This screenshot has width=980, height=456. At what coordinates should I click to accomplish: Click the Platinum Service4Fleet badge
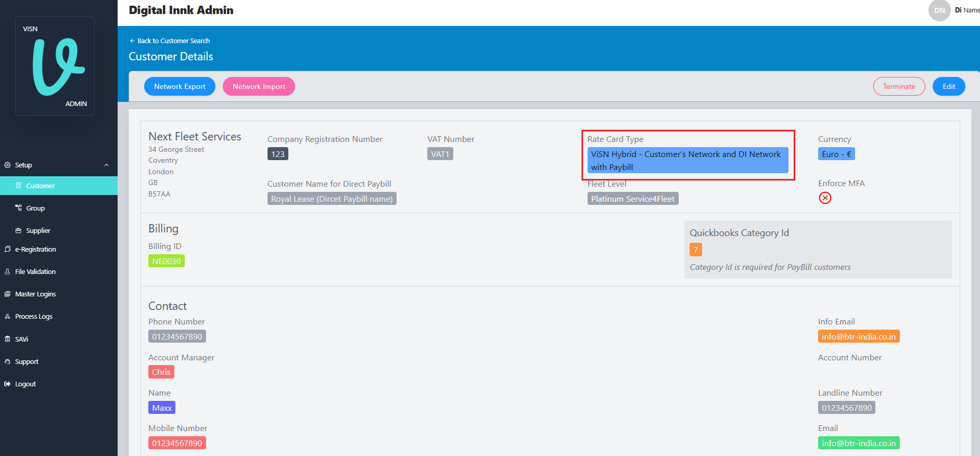(x=633, y=199)
